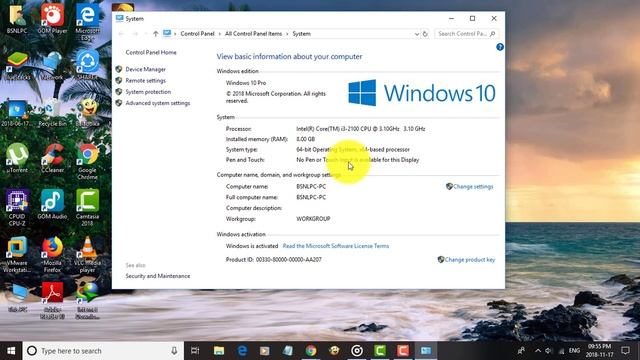Select the Google Chrome desktop icon
The image size is (640, 360).
tap(87, 162)
